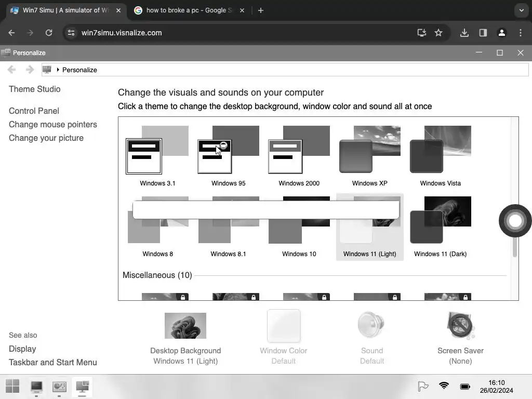Open the Window Color swatch

(284, 326)
